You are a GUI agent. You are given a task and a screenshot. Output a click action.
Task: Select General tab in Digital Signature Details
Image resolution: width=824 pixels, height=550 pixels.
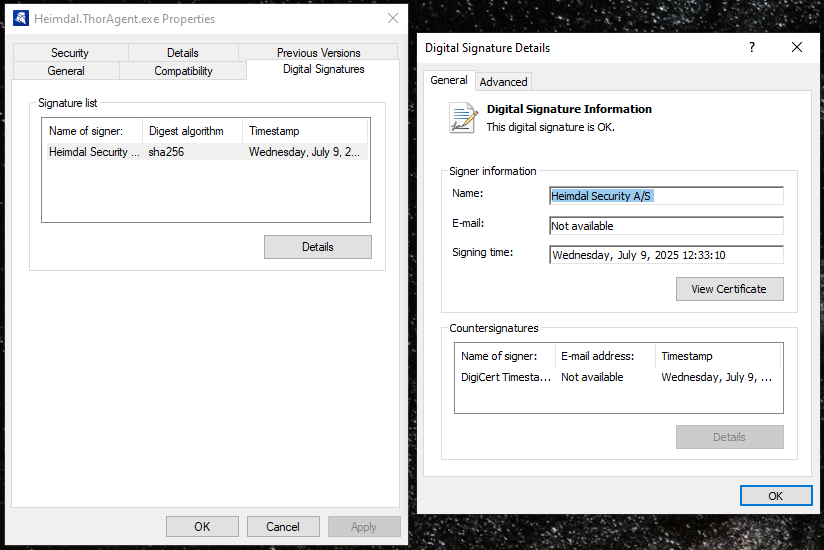pos(449,80)
